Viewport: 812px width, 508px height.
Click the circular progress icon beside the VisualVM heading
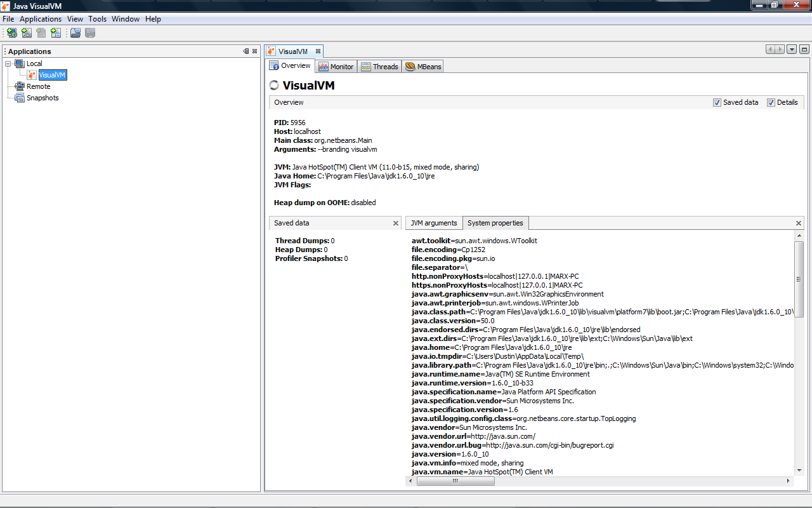click(x=273, y=85)
